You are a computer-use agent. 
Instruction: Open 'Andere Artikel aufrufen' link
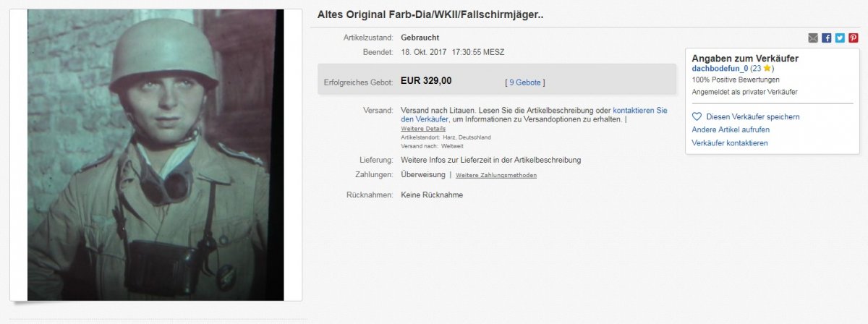(731, 129)
